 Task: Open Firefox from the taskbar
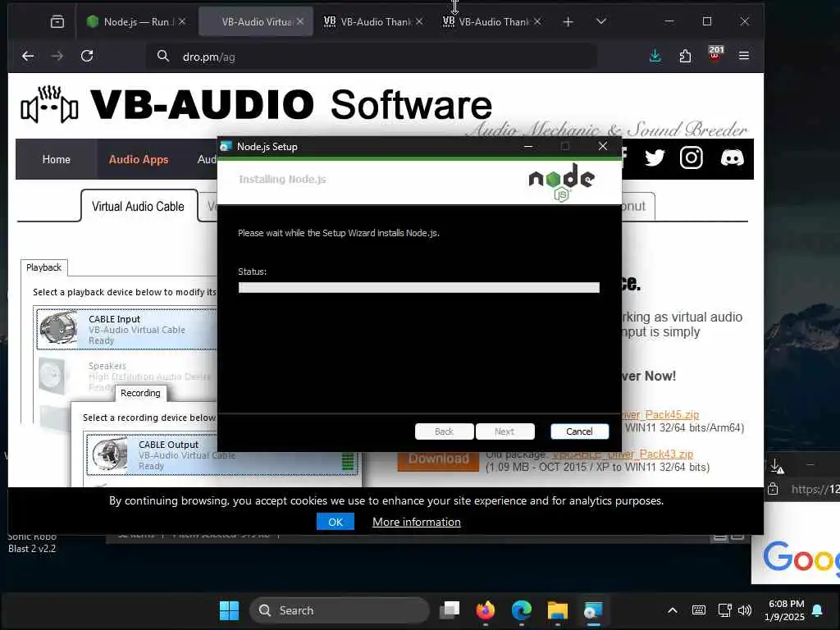tap(486, 610)
